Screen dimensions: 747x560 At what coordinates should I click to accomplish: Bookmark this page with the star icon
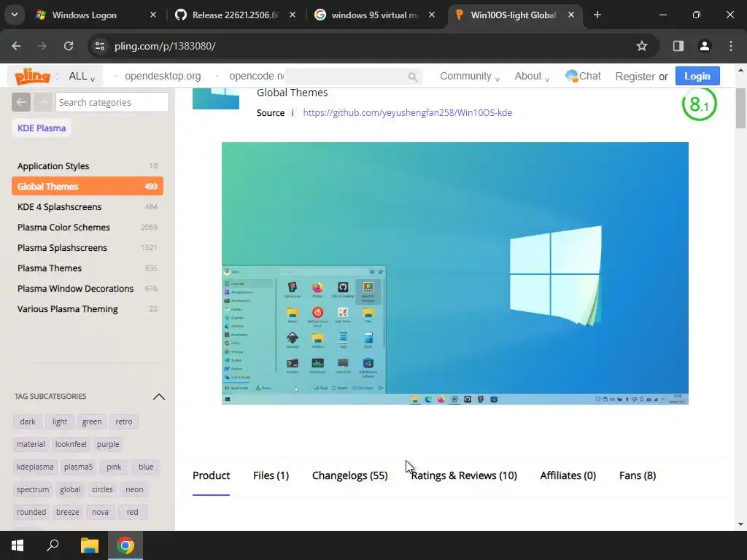(642, 46)
